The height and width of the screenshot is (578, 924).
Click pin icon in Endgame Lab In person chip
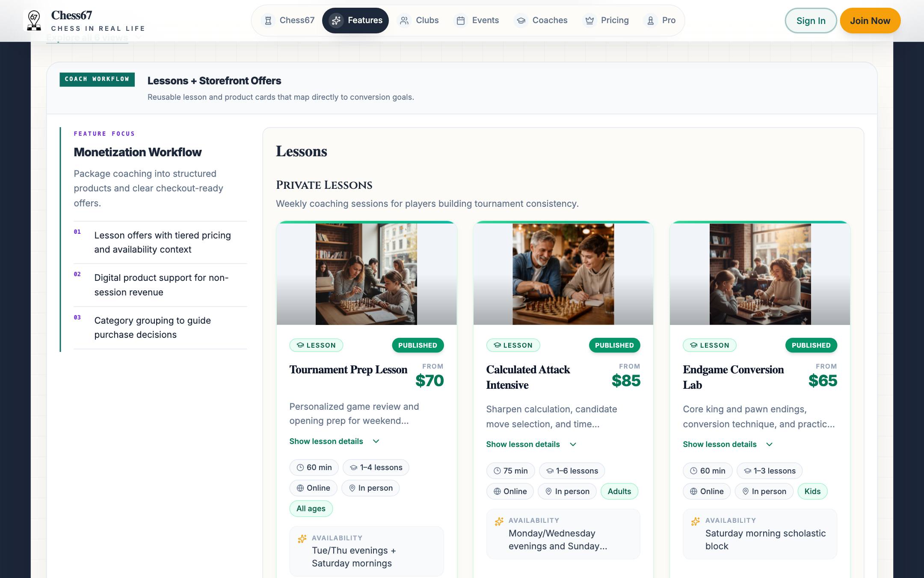[x=746, y=492]
